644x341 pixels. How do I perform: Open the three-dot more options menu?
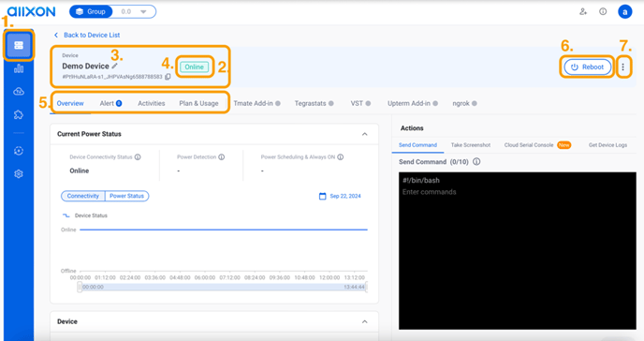[623, 67]
